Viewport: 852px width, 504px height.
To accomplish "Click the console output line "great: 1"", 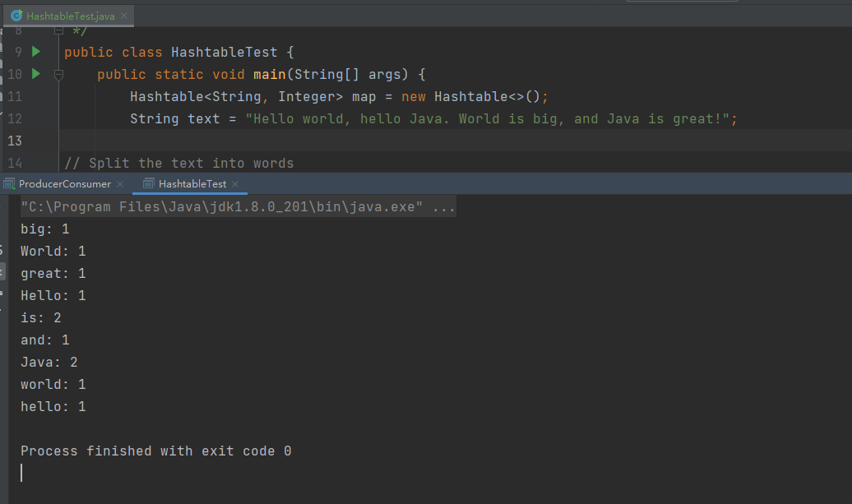I will [53, 274].
